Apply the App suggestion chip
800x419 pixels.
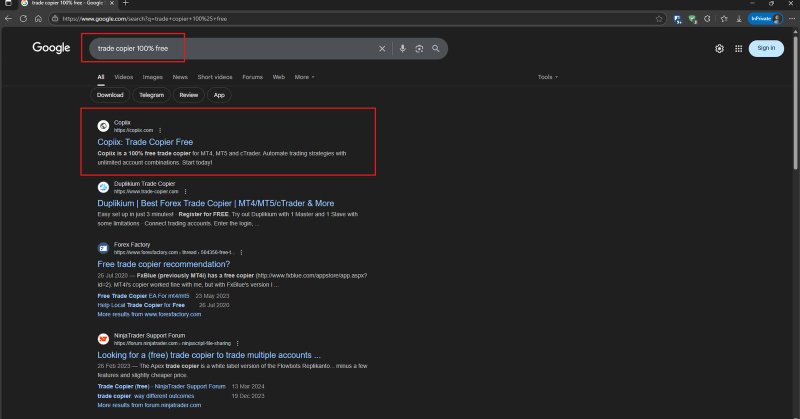pos(219,95)
